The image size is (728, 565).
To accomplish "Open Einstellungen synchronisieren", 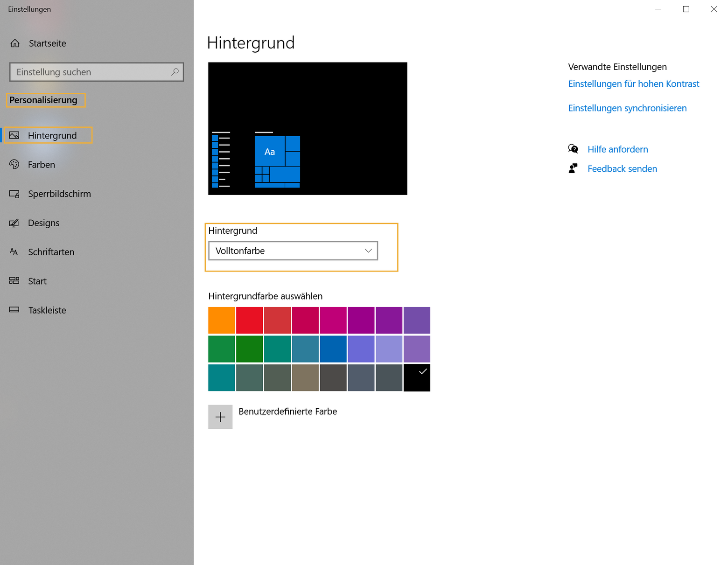I will (627, 108).
